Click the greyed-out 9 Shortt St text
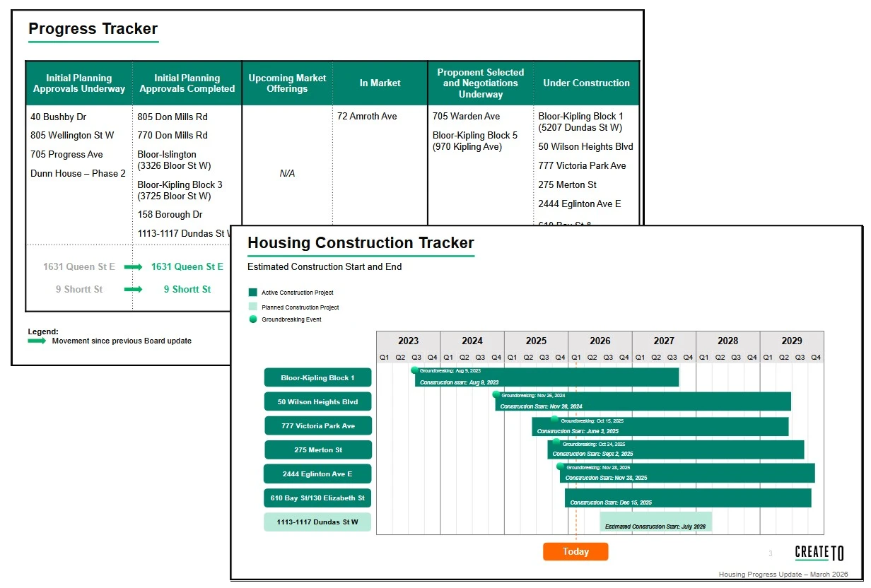Viewport: 871px width, 588px height. coord(79,289)
